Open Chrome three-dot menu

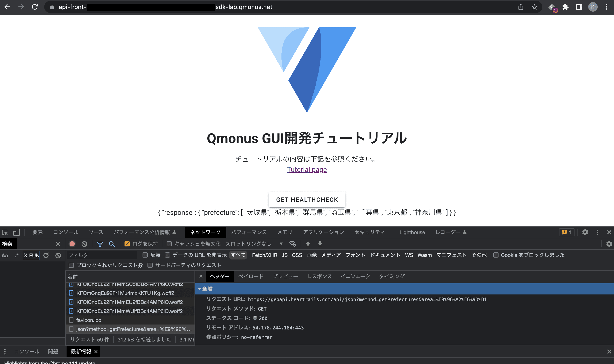click(607, 7)
